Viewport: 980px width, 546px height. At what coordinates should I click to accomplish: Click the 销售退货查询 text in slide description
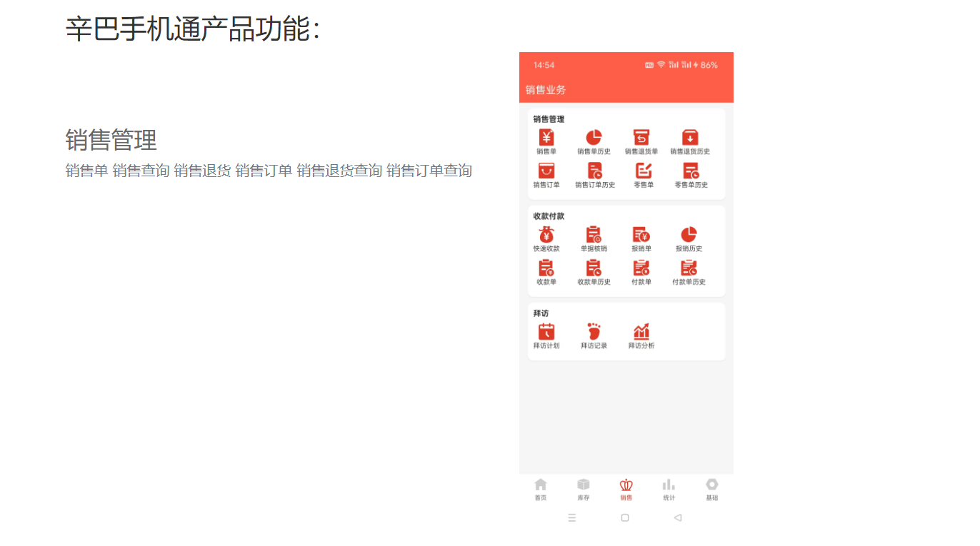click(339, 171)
